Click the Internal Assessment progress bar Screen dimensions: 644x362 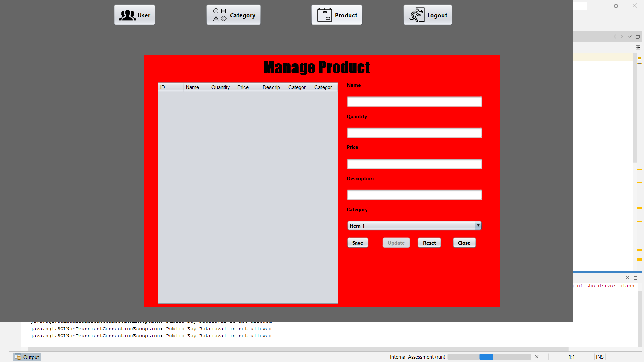pyautogui.click(x=489, y=357)
